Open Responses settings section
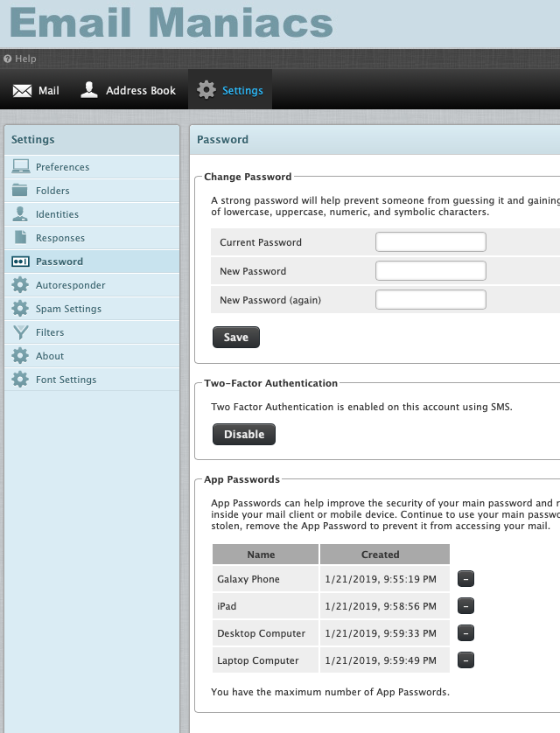The width and height of the screenshot is (560, 733). pos(92,237)
